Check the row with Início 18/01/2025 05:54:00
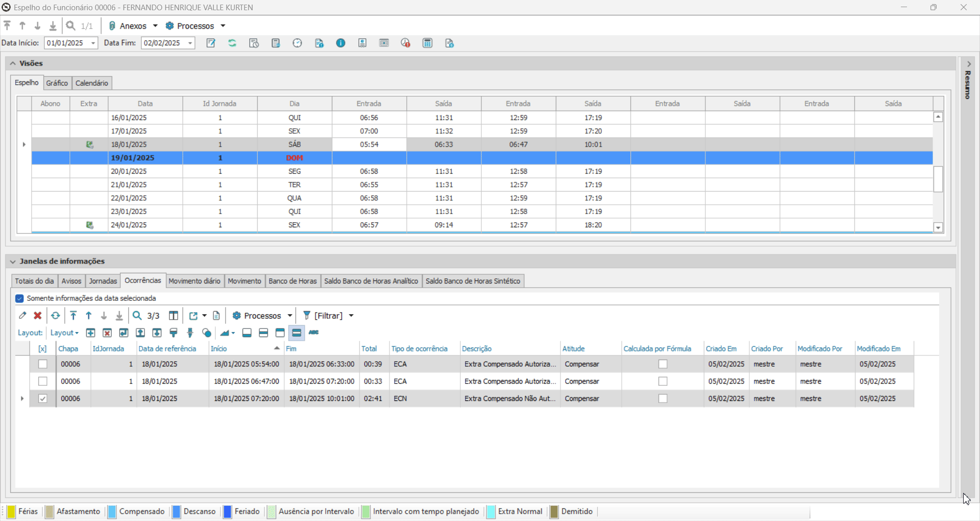 point(43,364)
